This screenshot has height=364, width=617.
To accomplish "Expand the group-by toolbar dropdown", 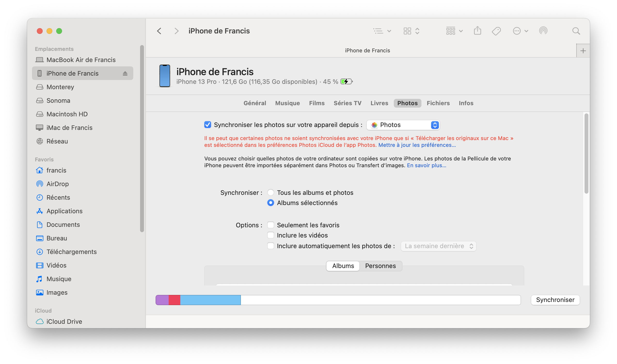I will tap(454, 31).
